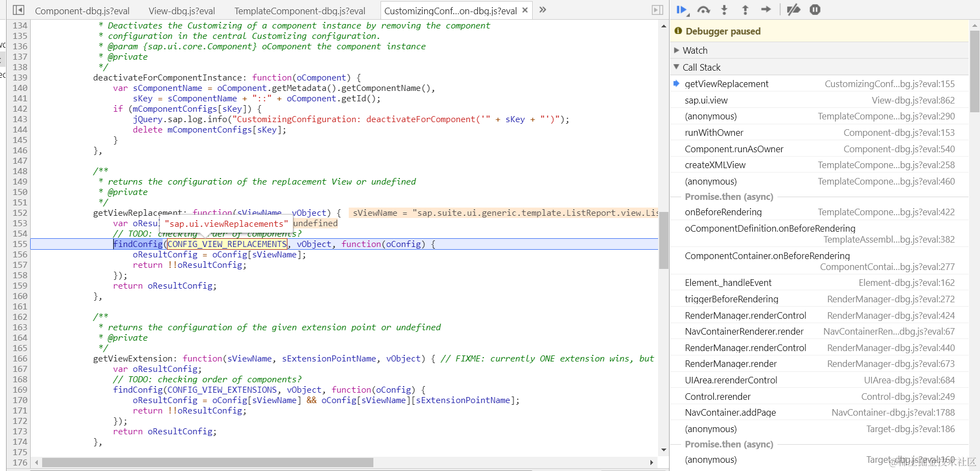980x471 pixels.
Task: Close the CustomizingConf...on-dbg.js tab
Action: point(525,10)
